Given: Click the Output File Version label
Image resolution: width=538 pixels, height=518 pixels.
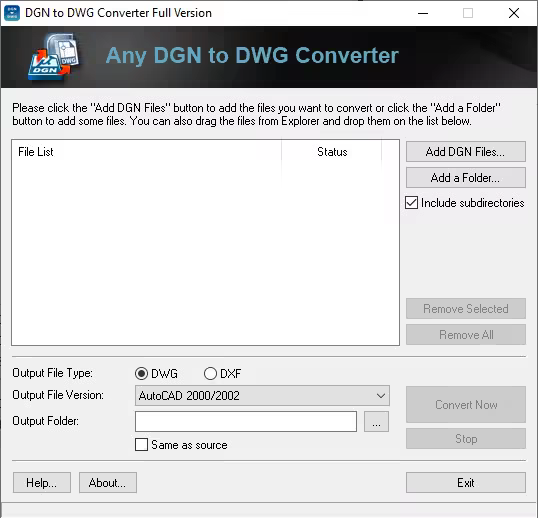Looking at the screenshot, I should 58,395.
